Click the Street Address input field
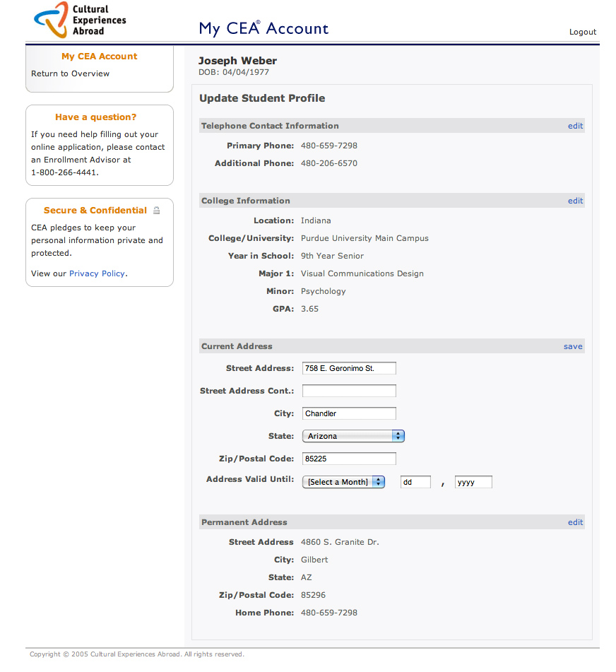Image resolution: width=616 pixels, height=672 pixels. [349, 368]
